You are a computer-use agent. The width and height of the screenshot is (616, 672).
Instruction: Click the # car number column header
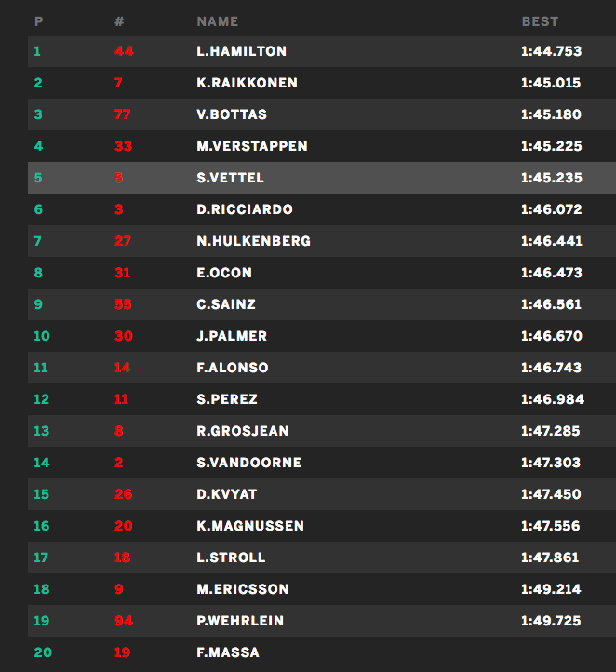pos(119,20)
